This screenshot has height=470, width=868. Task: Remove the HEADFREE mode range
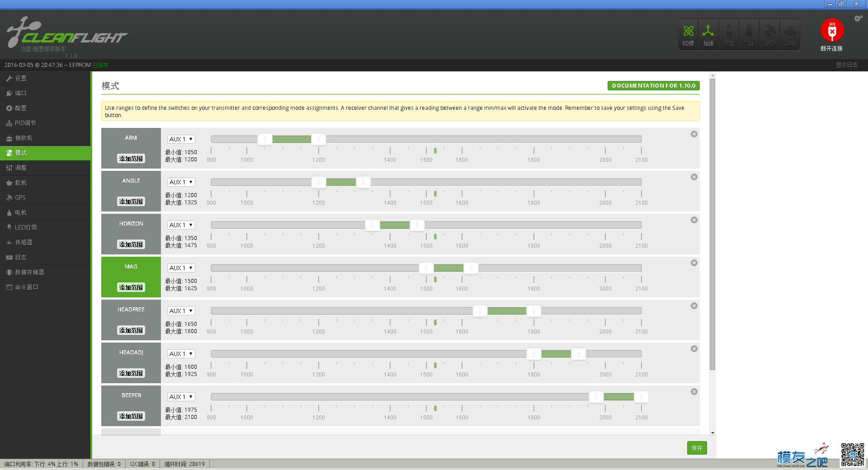694,306
